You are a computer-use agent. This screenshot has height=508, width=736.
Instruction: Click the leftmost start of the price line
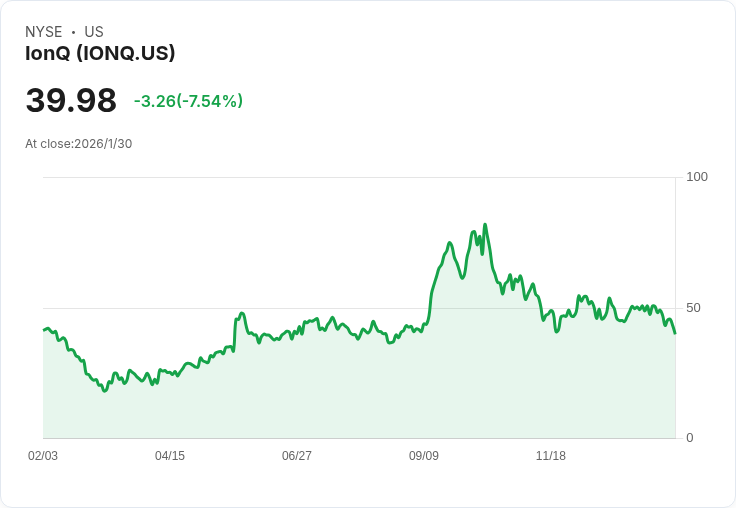coord(44,329)
